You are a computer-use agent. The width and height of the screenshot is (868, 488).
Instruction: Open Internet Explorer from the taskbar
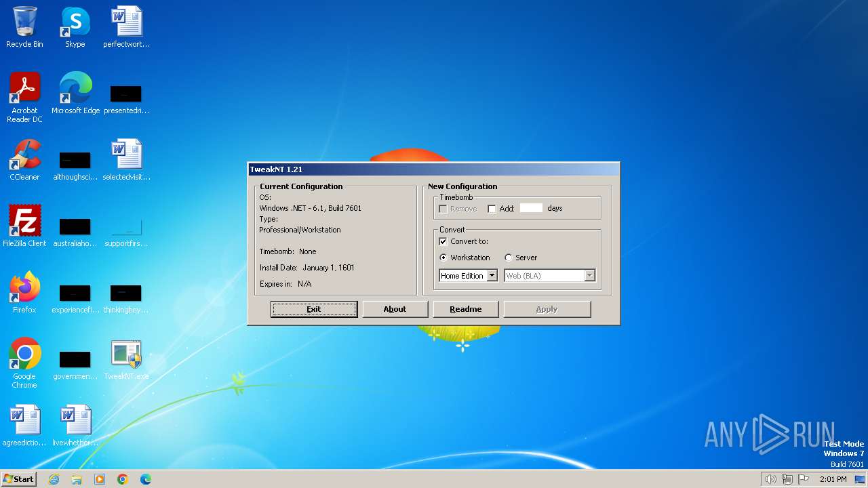(54, 479)
